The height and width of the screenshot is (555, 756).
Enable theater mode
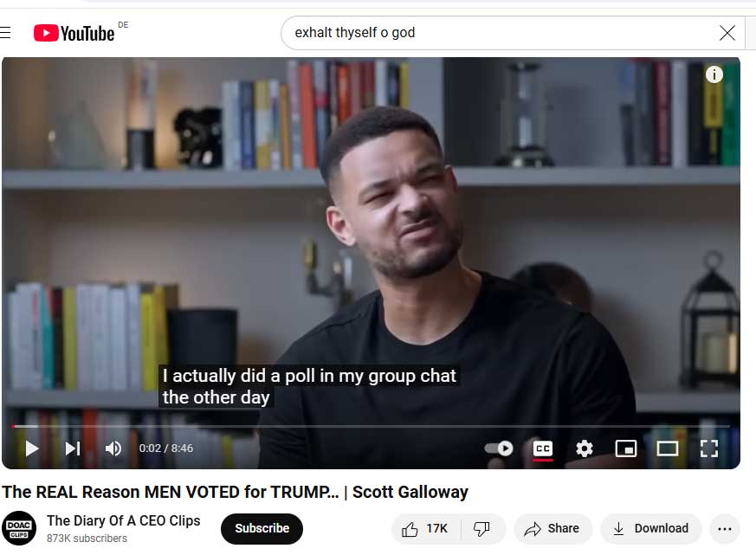[x=668, y=449]
